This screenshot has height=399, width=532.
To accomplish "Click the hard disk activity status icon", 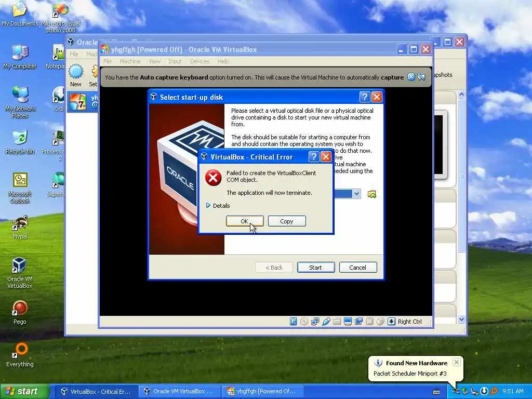I will [293, 321].
